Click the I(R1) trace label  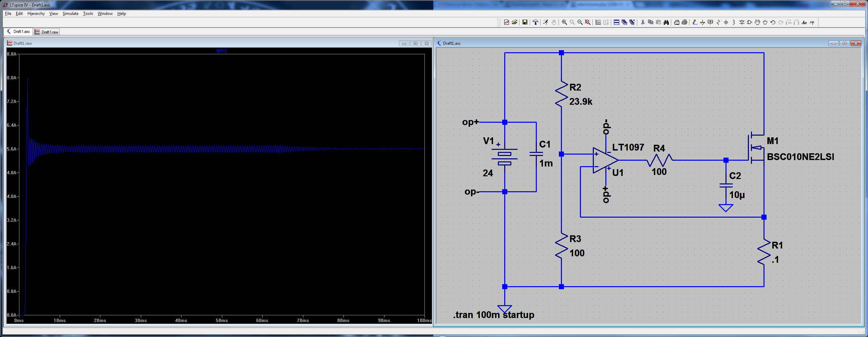point(222,51)
